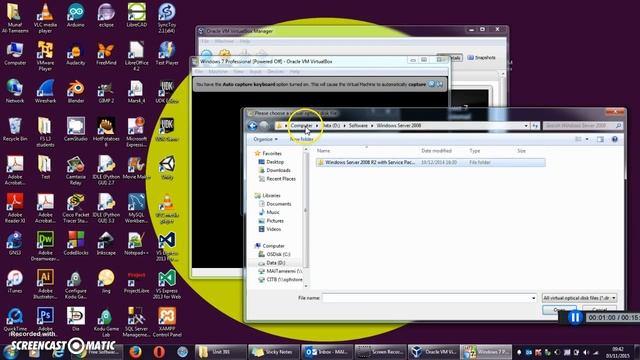The height and width of the screenshot is (360, 640).
Task: Click the forward navigation arrow in file dialog
Action: click(x=264, y=126)
